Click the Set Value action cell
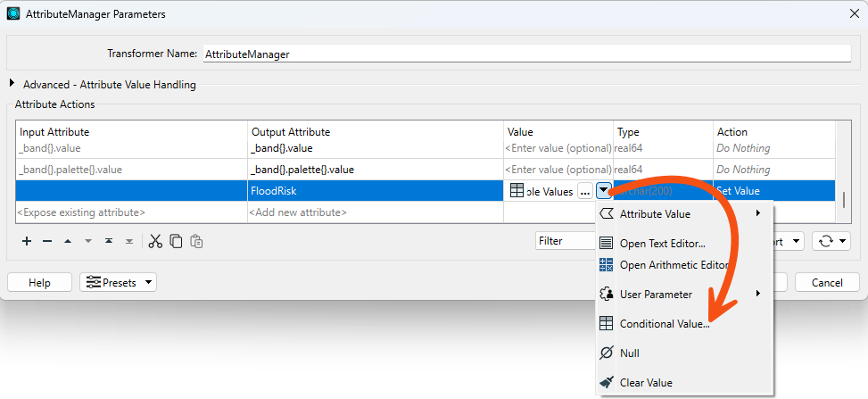Screen dimensions: 868x399 (774, 191)
